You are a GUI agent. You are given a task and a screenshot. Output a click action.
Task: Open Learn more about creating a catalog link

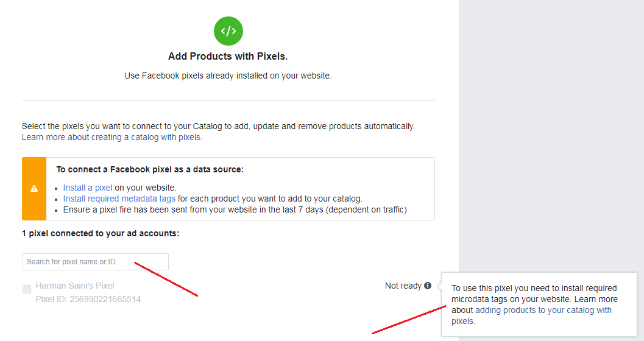(112, 138)
